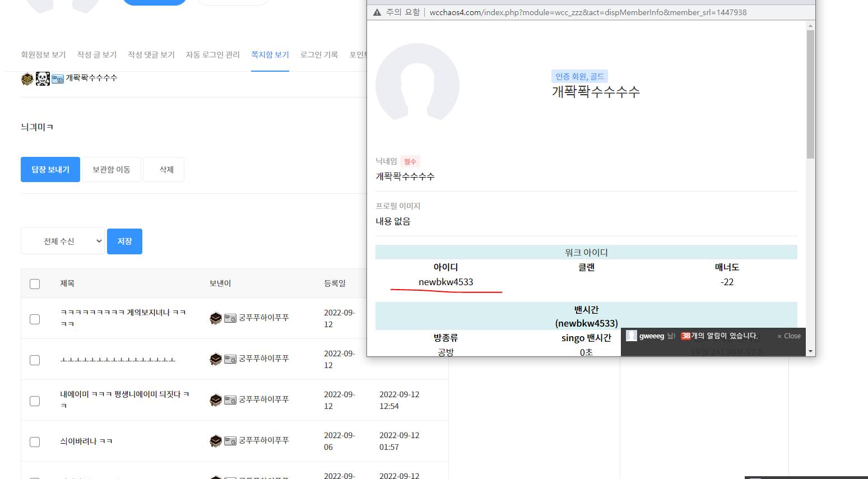Click the 제목 column header

coord(67,283)
